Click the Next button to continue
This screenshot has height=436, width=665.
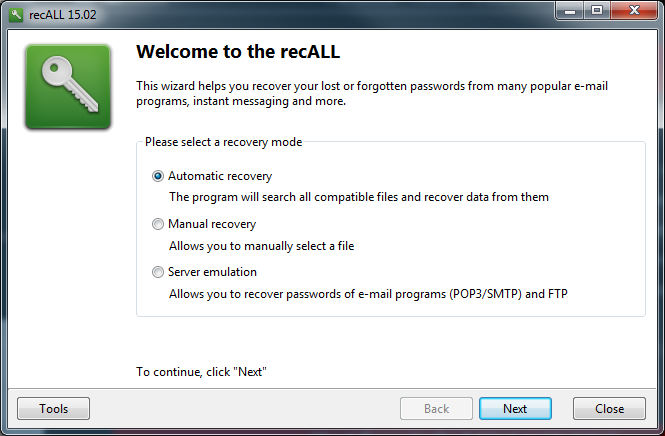tap(515, 408)
